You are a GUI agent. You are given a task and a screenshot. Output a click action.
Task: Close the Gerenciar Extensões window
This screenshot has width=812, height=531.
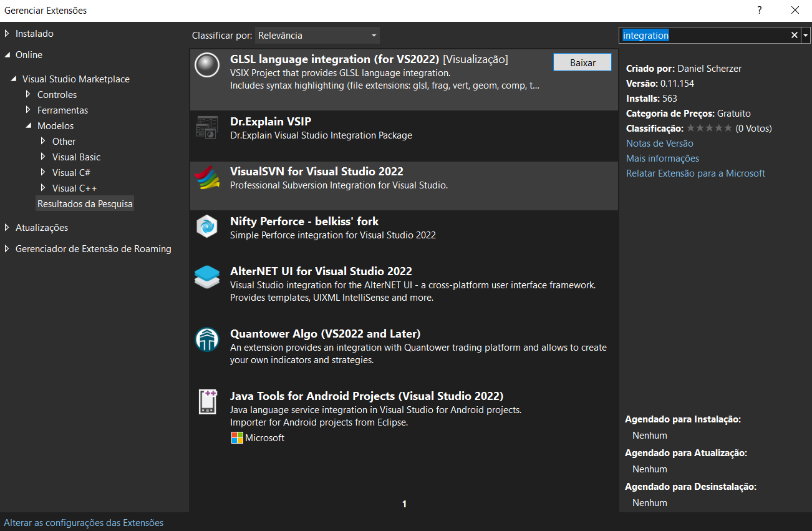point(795,11)
